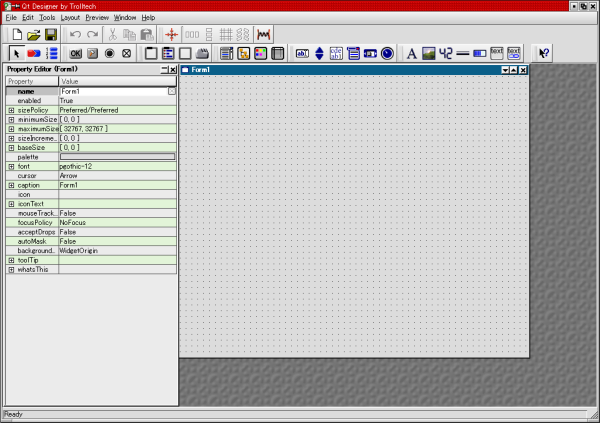This screenshot has height=423, width=600.
Task: Click the What's This help icon
Action: [x=544, y=53]
